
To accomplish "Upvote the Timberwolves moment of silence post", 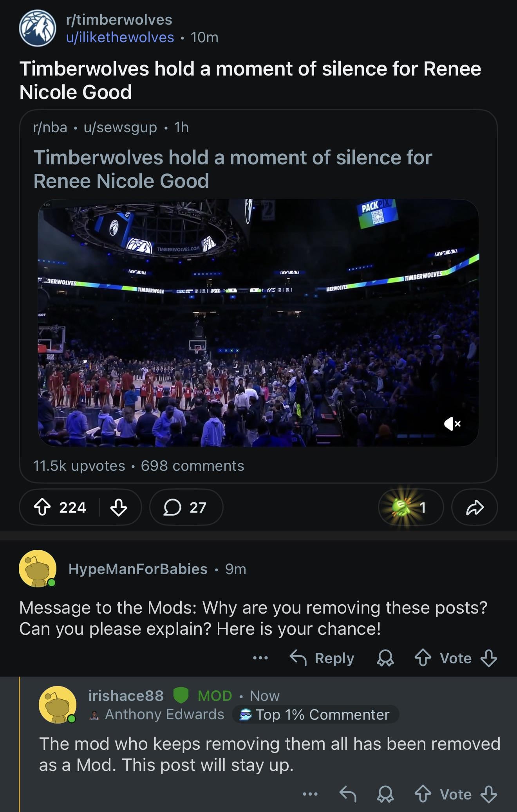I will (43, 508).
